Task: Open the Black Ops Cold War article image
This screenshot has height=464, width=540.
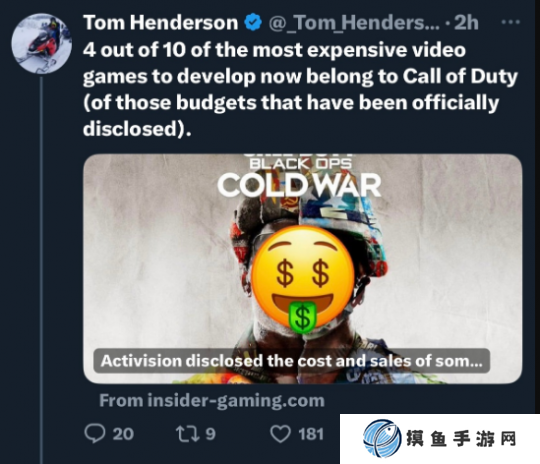Action: 303,269
